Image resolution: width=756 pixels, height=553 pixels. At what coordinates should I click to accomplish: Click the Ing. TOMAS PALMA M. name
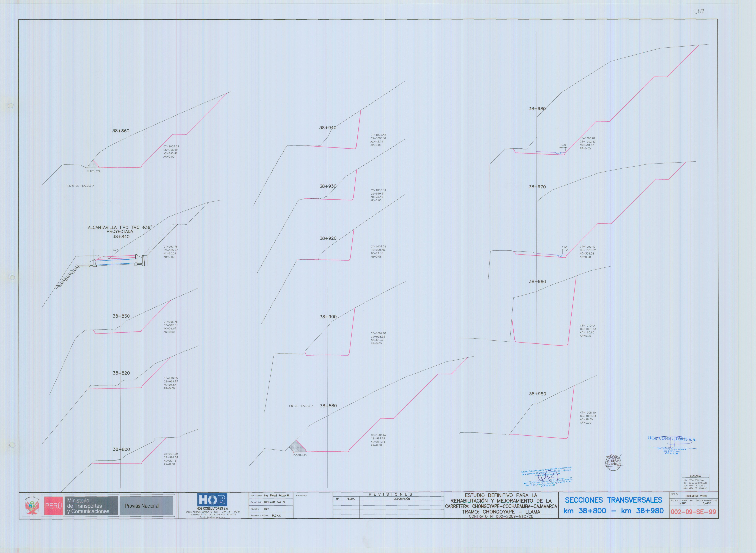(x=277, y=495)
